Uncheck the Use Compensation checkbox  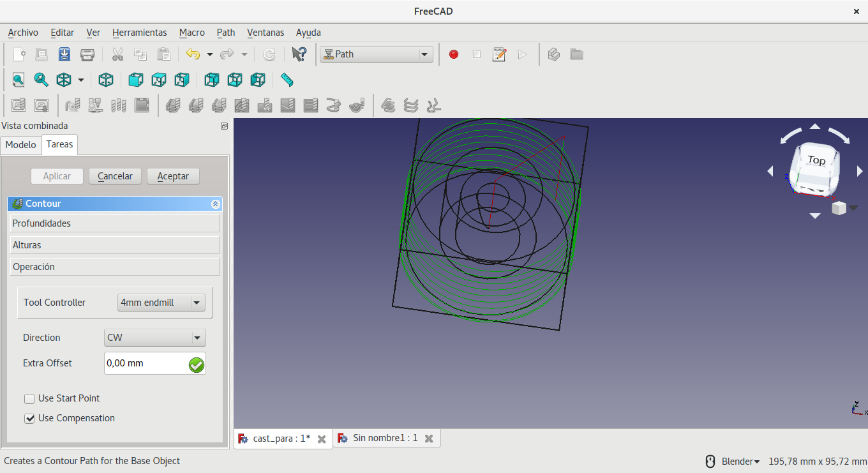[29, 419]
